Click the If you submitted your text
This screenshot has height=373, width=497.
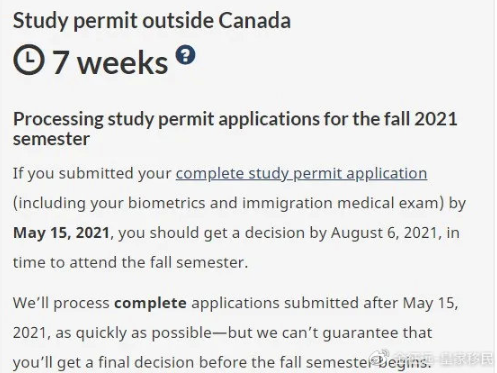click(92, 174)
